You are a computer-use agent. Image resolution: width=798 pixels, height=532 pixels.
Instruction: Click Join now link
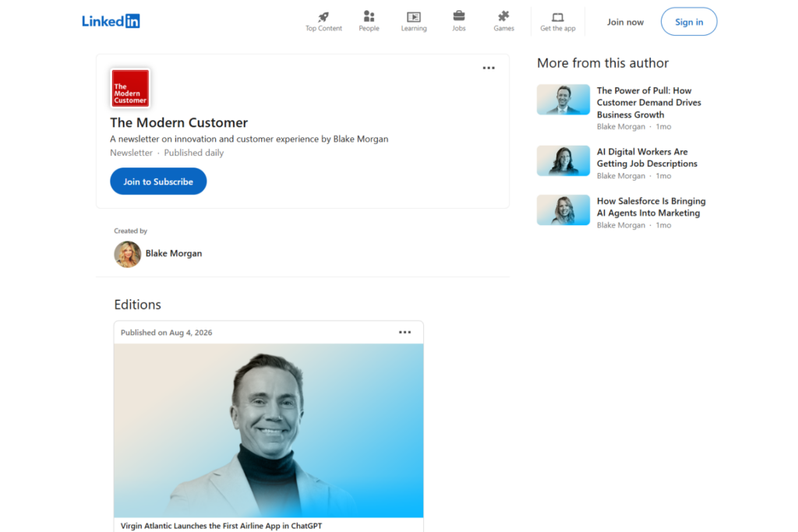(x=625, y=22)
